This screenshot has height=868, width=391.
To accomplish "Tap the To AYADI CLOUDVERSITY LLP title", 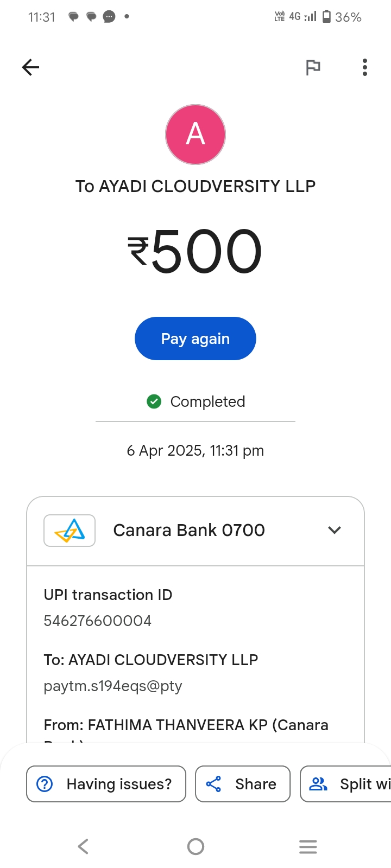I will [195, 186].
